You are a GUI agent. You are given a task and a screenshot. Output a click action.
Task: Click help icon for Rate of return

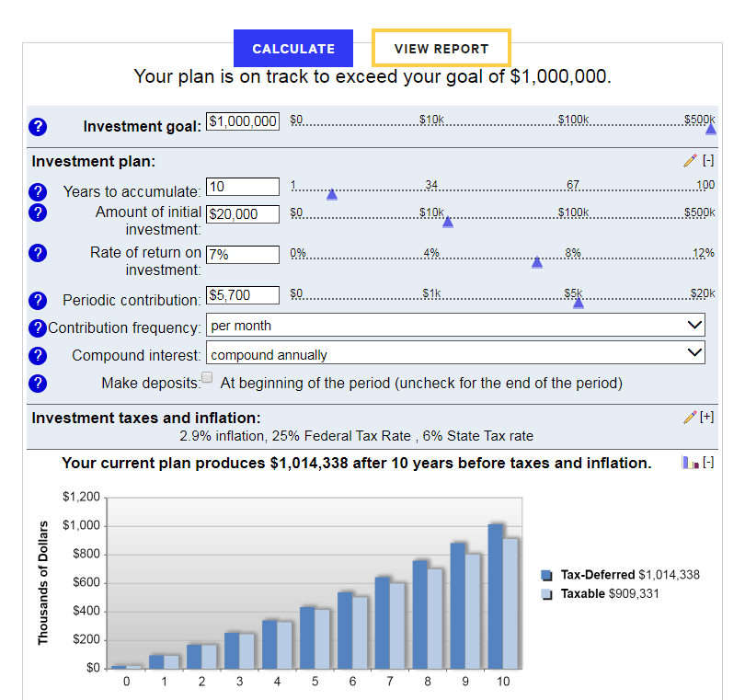coord(38,253)
